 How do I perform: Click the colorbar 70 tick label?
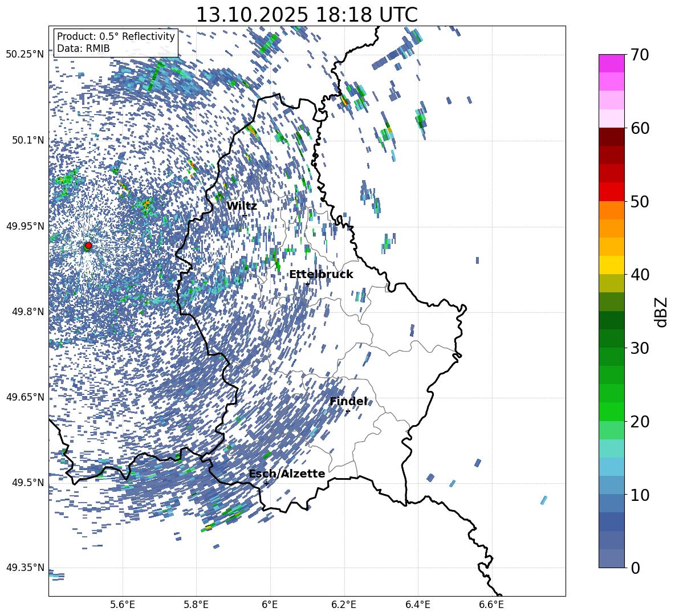(x=640, y=55)
